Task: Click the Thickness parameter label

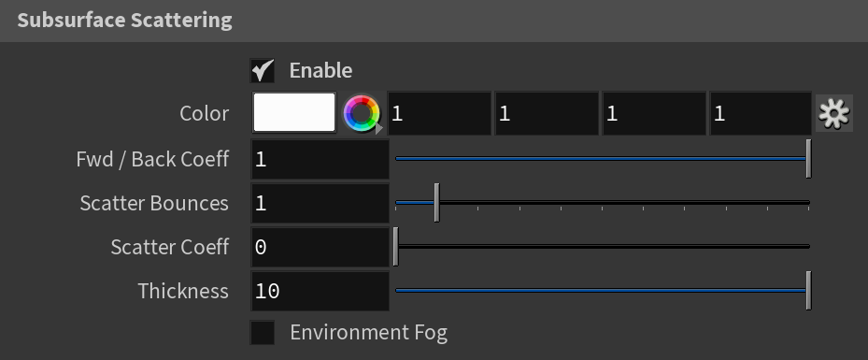Action: [x=183, y=291]
